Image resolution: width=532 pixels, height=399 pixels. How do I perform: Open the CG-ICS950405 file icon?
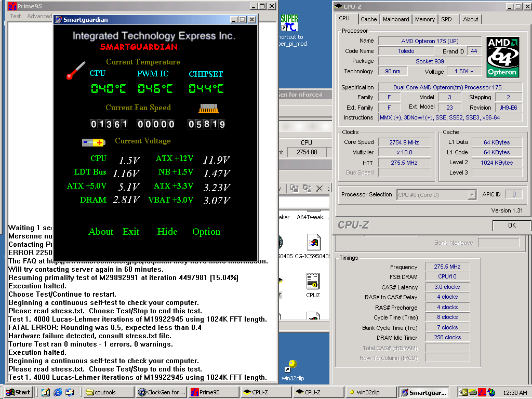coord(312,243)
